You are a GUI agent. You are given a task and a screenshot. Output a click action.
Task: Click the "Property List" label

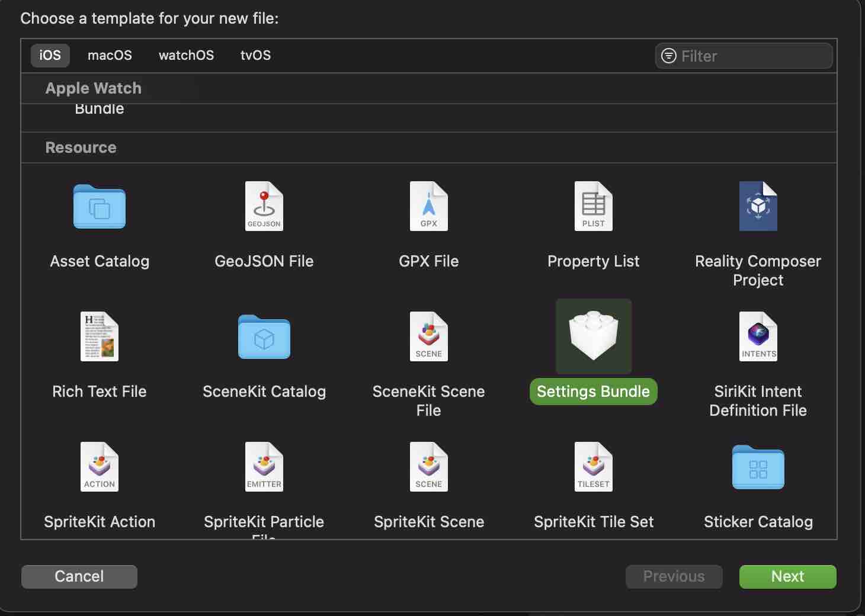pos(594,261)
